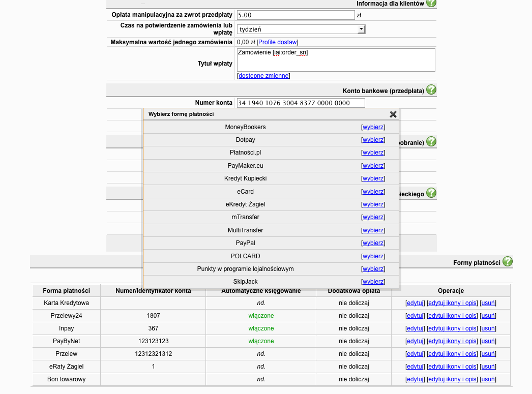This screenshot has height=394, width=532.
Task: Click the 'włączone' status for Przelewy24
Action: pos(261,316)
